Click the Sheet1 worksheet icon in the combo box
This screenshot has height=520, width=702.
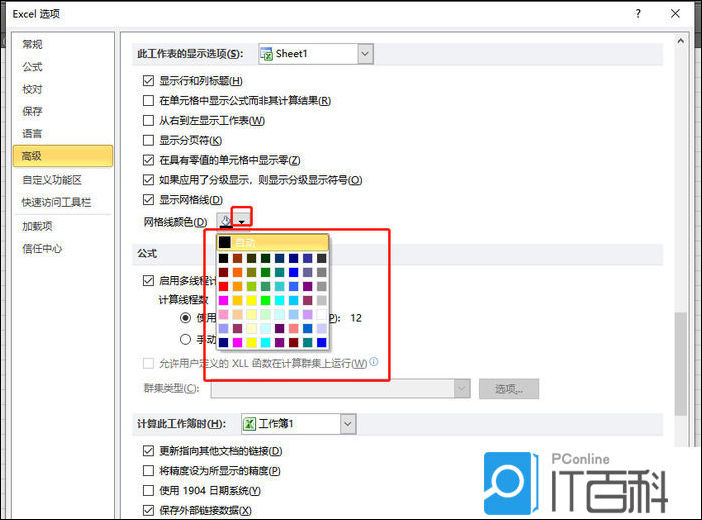pyautogui.click(x=266, y=54)
